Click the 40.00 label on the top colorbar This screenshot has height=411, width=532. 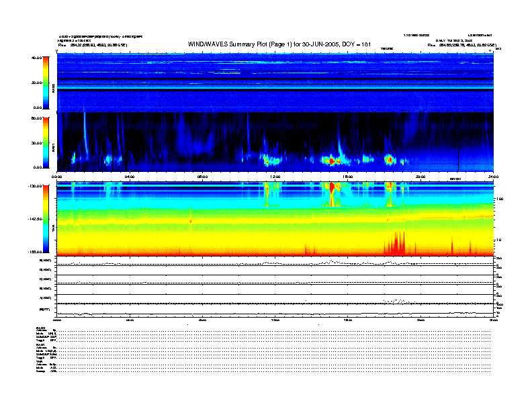[x=36, y=58]
